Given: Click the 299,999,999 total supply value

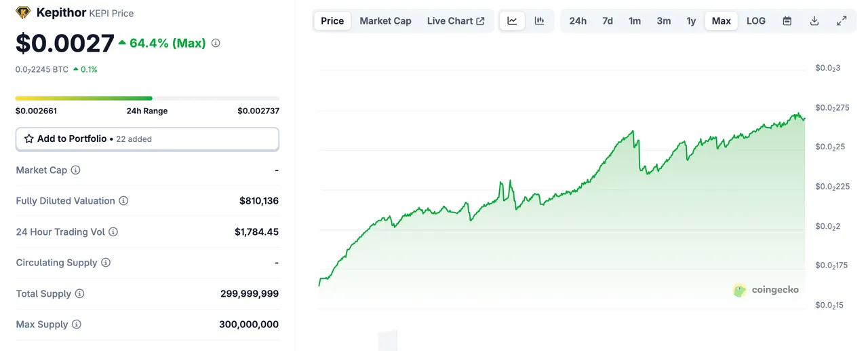Looking at the screenshot, I should (x=250, y=294).
